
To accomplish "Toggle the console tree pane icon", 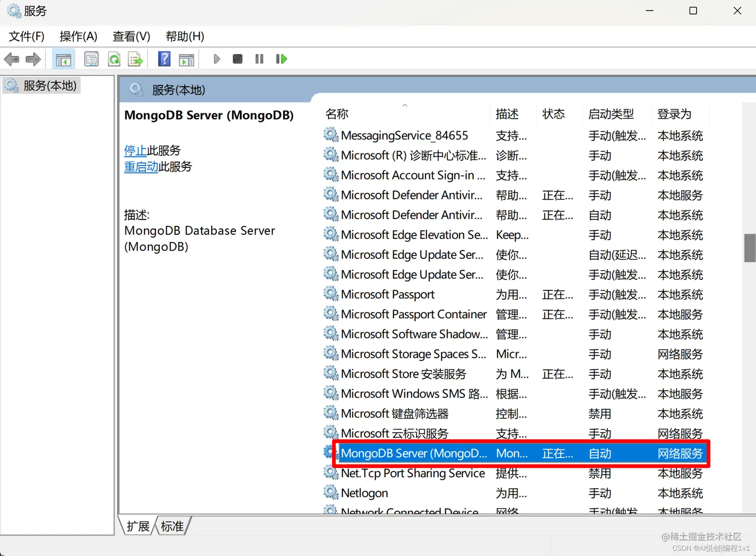I will tap(63, 59).
